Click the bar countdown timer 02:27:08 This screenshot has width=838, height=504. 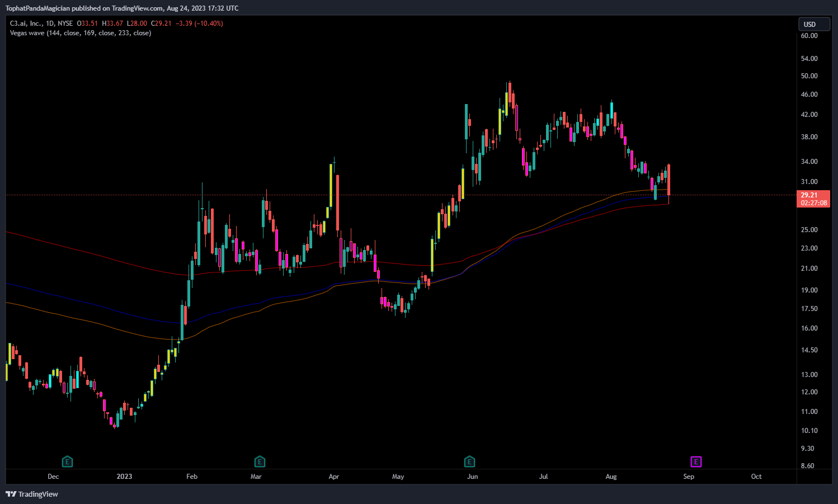813,203
